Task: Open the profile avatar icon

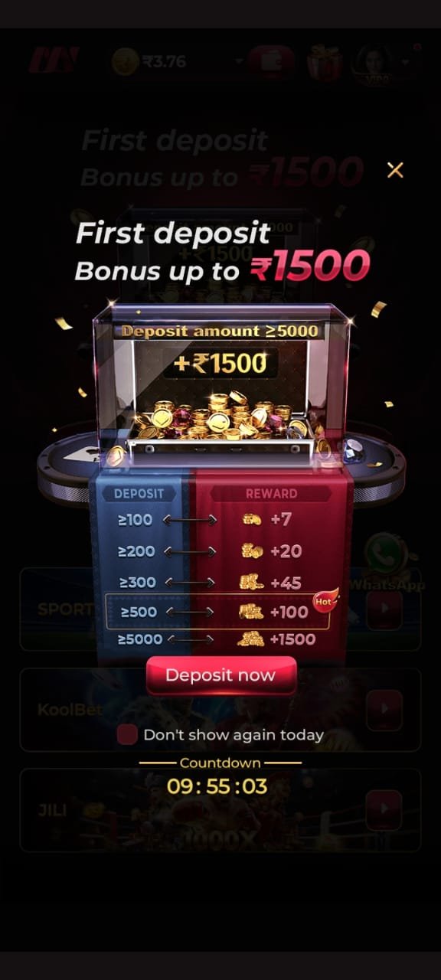Action: [x=377, y=63]
